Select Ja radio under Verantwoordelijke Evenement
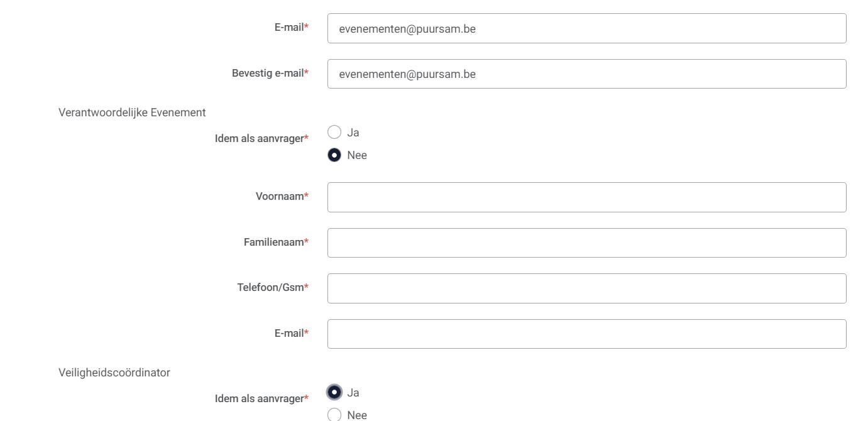The image size is (868, 421). [335, 132]
